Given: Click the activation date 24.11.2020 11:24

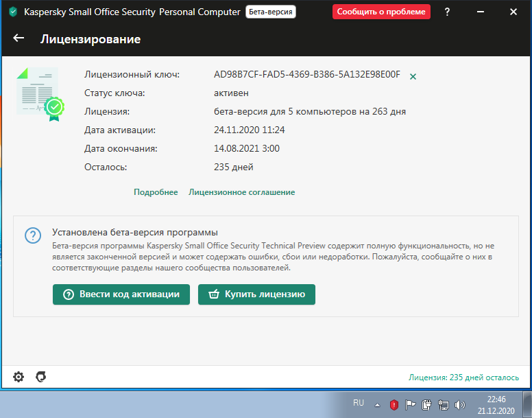Looking at the screenshot, I should (250, 130).
